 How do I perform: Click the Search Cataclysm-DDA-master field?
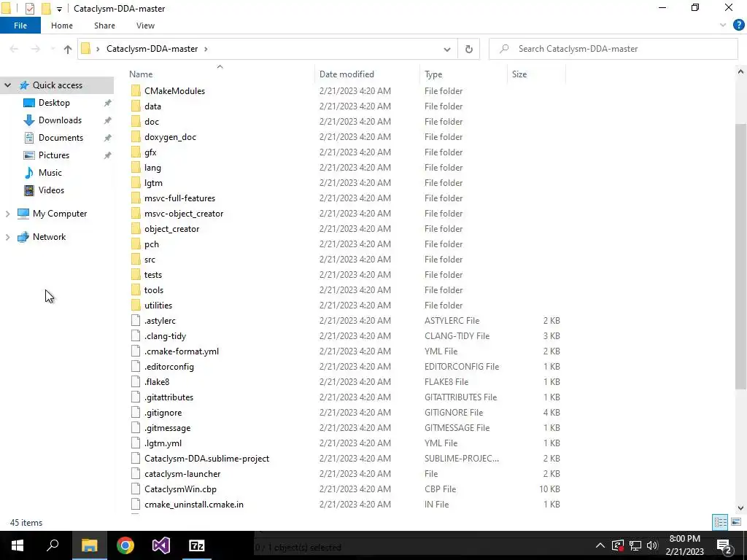pyautogui.click(x=613, y=49)
